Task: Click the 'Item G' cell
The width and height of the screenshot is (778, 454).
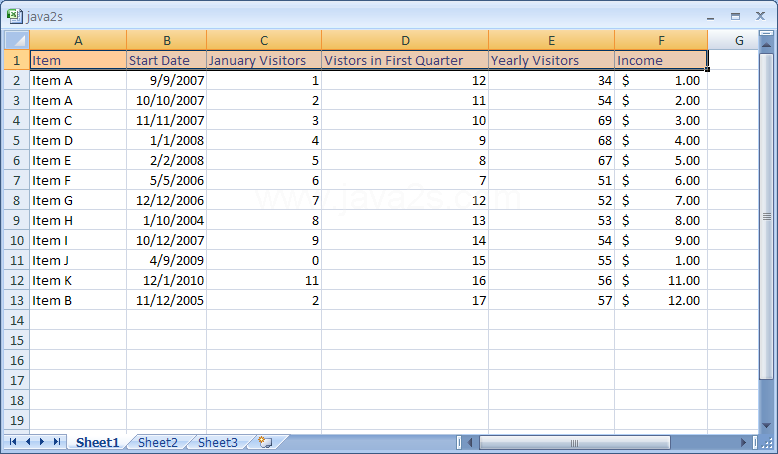Action: (x=78, y=200)
